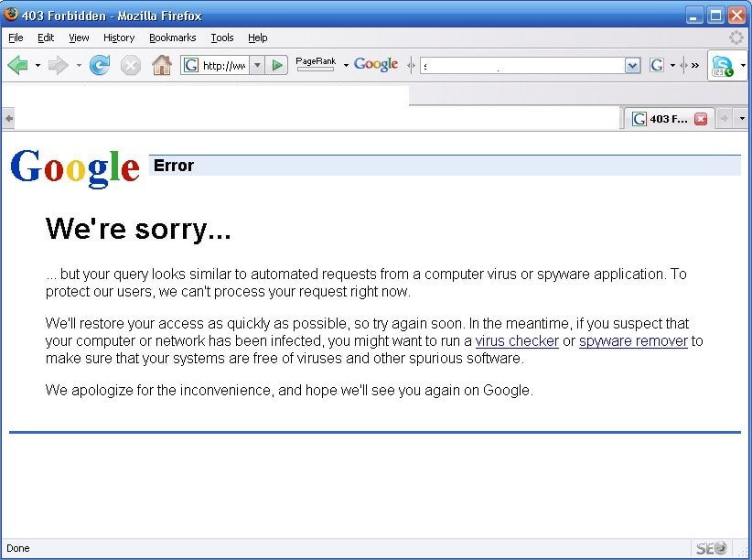Click in the Google toolbar search field
Screen dimensions: 752x560
click(x=522, y=65)
